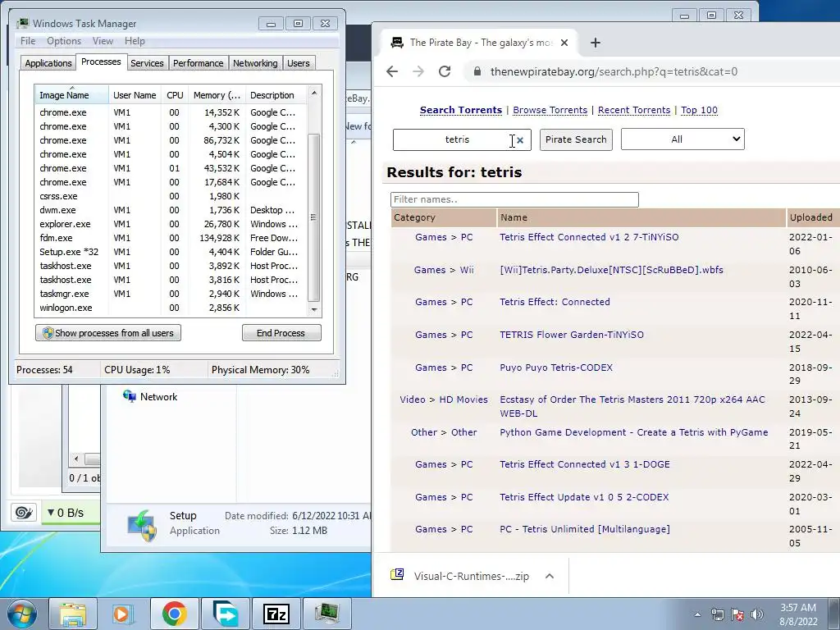Open Task Manager Options menu
The width and height of the screenshot is (840, 630).
pyautogui.click(x=64, y=41)
